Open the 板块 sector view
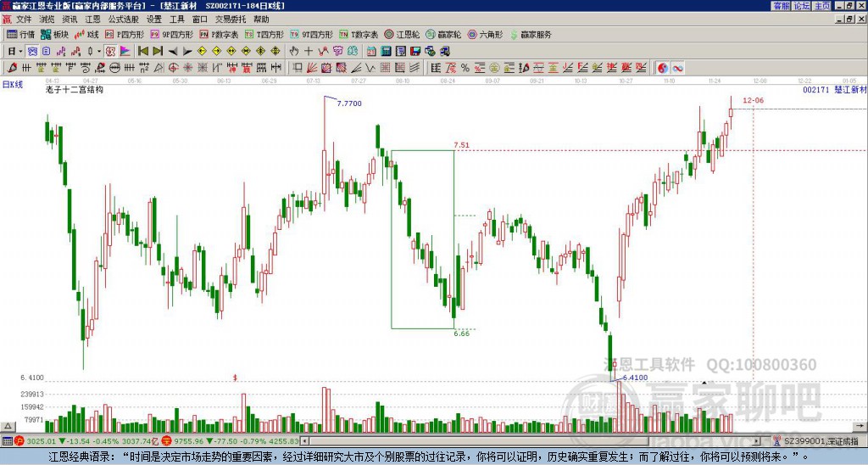The image size is (868, 465). [x=55, y=35]
